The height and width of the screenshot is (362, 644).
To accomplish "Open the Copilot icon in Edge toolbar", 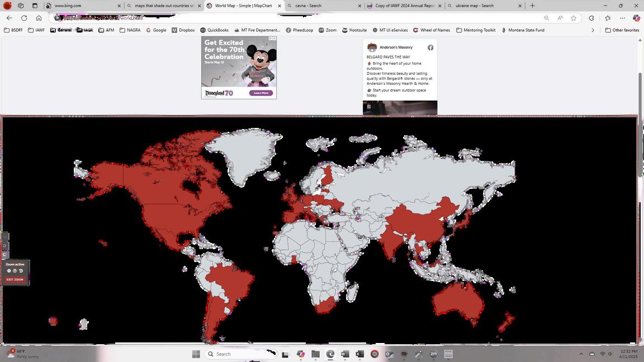I will point(636,18).
